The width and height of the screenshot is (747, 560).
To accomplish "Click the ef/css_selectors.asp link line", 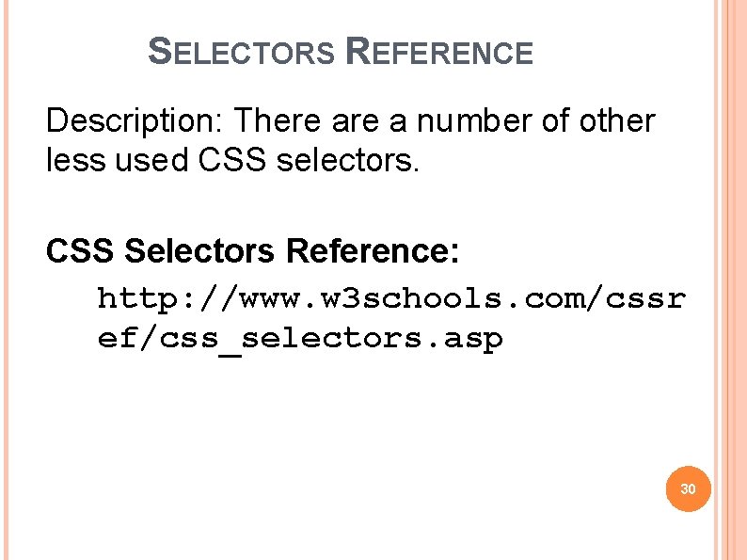I will (x=300, y=340).
